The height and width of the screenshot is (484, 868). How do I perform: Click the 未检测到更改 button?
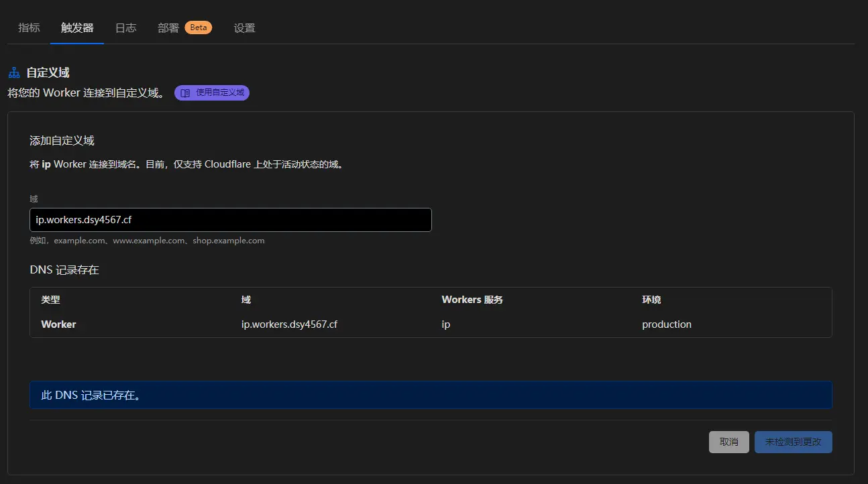(x=793, y=442)
